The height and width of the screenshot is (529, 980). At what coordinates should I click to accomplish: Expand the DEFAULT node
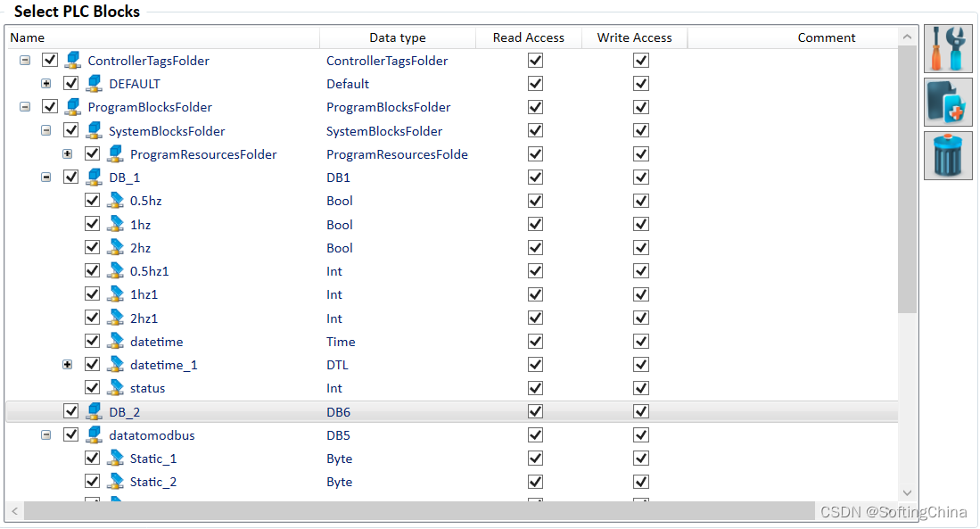46,84
